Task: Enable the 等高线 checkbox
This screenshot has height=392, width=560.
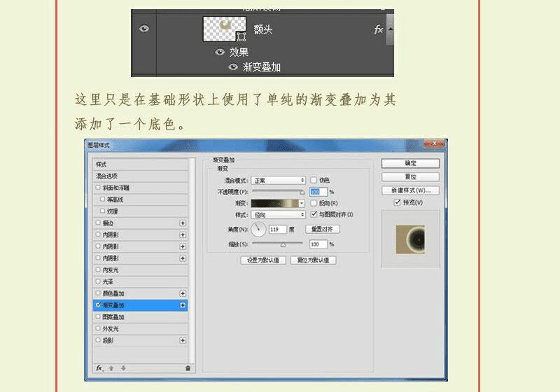Action: [x=102, y=199]
